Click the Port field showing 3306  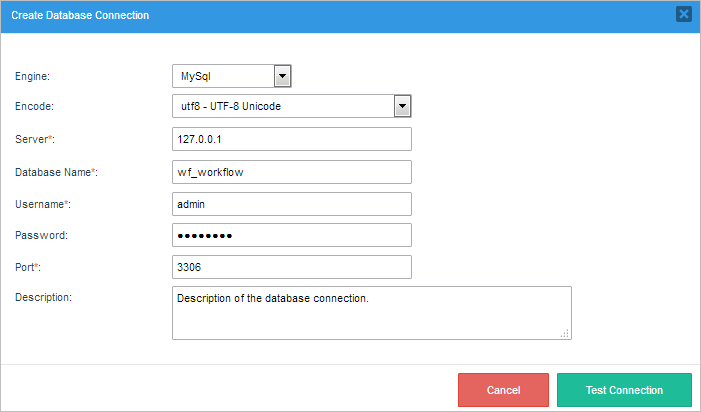click(292, 267)
